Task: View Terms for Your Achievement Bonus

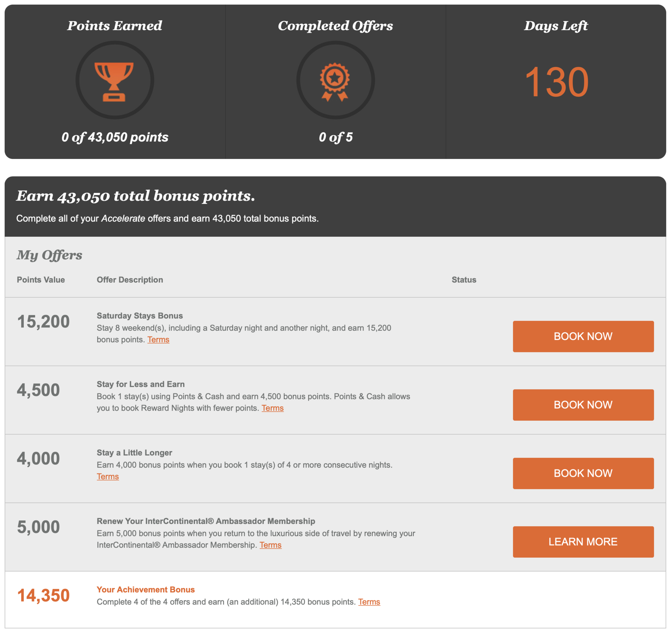Action: [369, 601]
